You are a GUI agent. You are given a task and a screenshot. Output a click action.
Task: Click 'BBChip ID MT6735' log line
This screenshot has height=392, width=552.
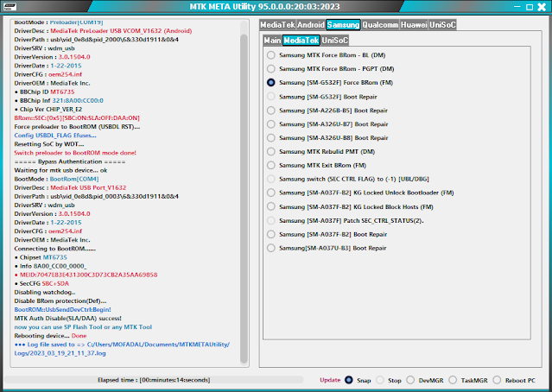coord(44,92)
